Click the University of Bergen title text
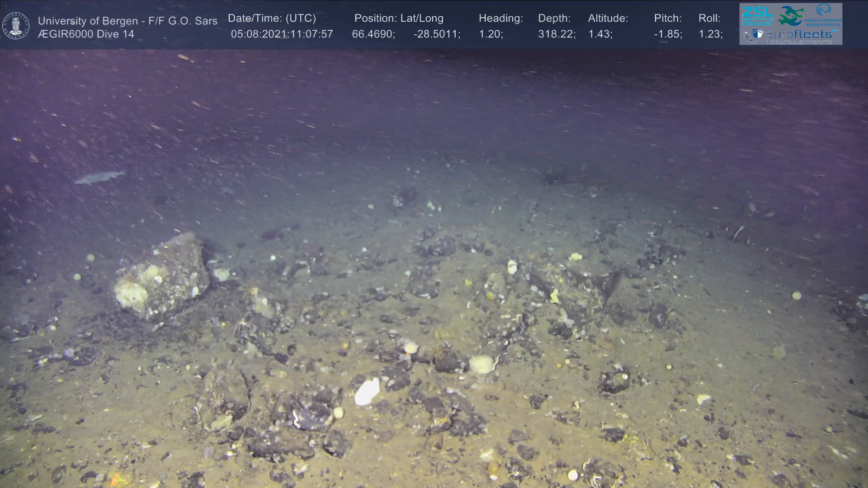 (127, 21)
